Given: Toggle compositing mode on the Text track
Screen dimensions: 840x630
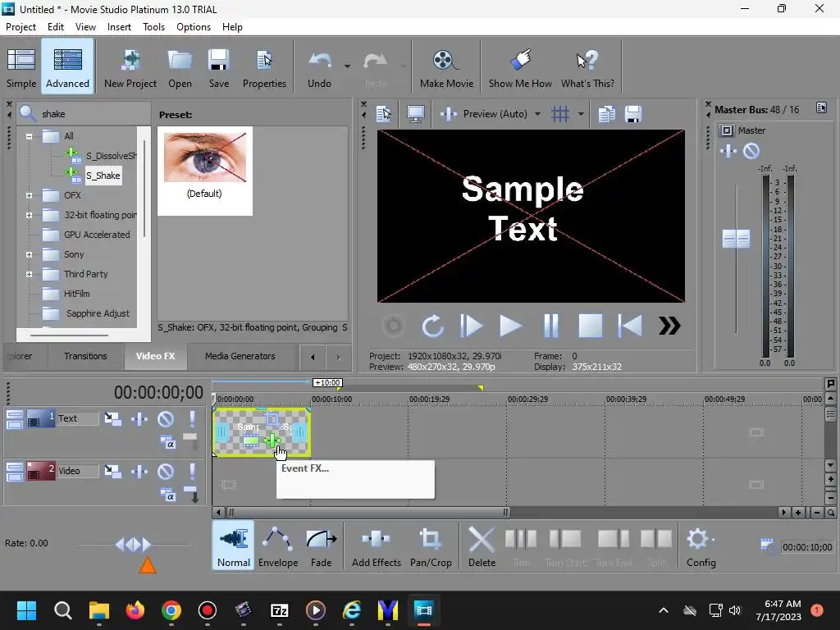Looking at the screenshot, I should [167, 442].
